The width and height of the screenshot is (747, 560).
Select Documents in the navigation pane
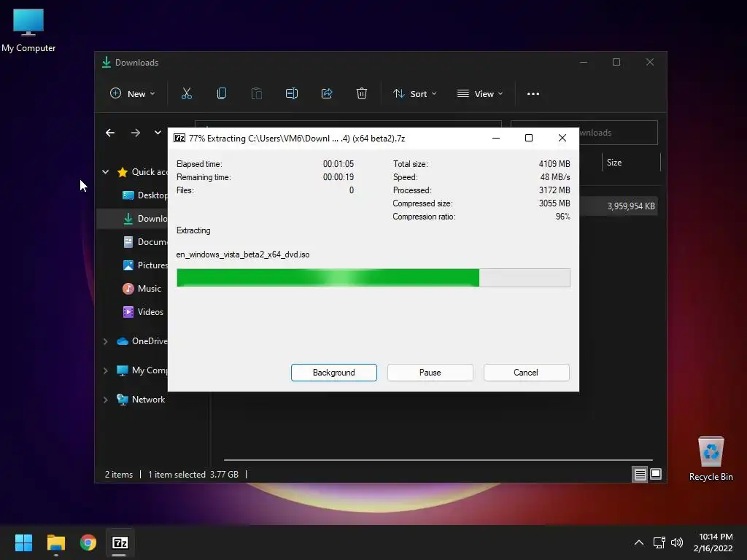(144, 242)
